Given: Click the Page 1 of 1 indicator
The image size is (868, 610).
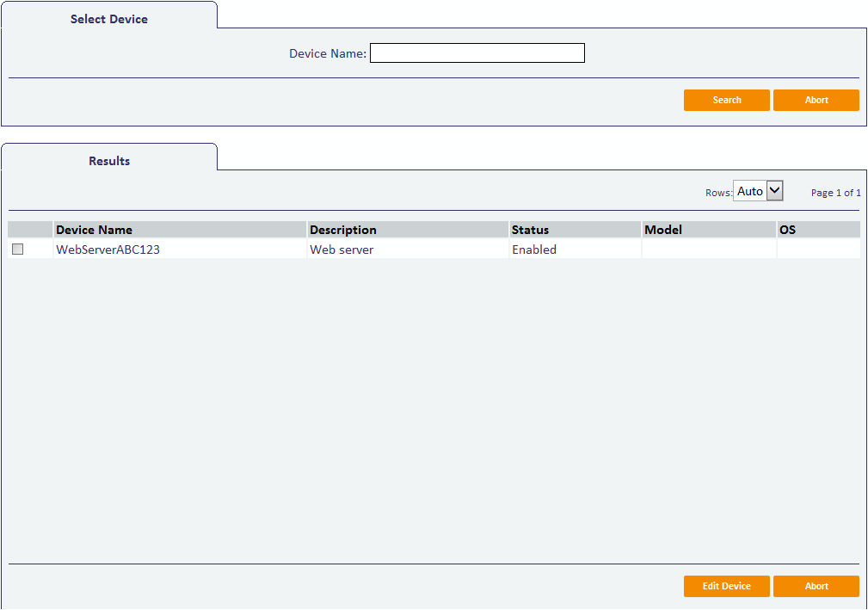Looking at the screenshot, I should point(835,193).
